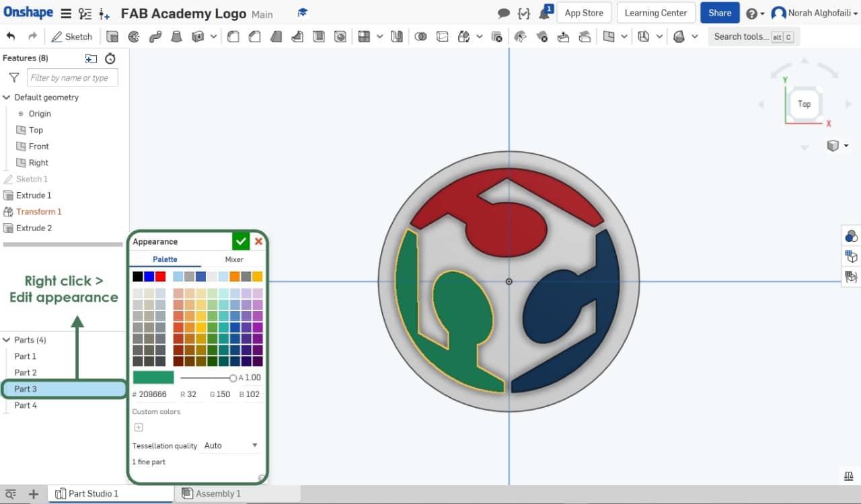Screen dimensions: 861x504
Task: Select the Linear pattern tool
Action: [x=364, y=36]
